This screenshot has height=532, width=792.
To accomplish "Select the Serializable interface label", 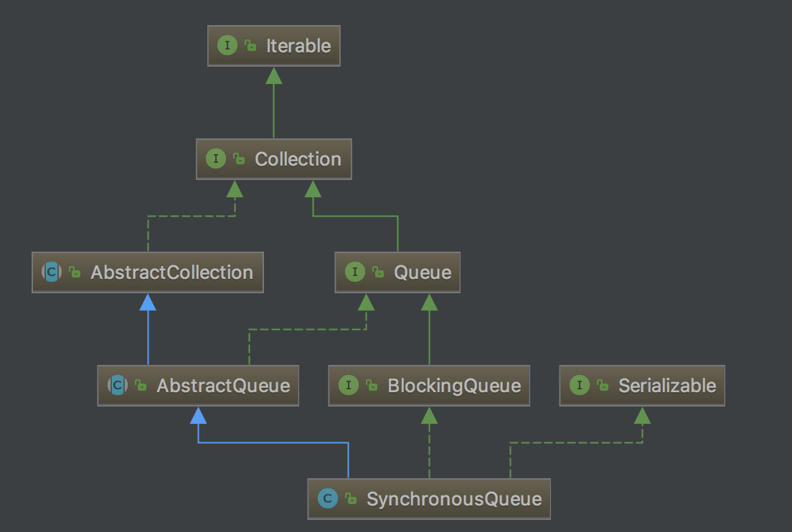I will point(667,386).
